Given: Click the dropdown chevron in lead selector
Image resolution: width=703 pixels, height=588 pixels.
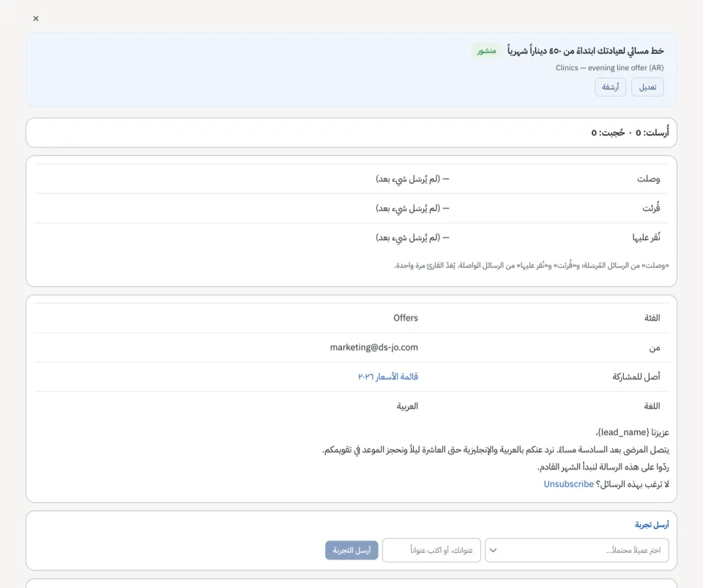Looking at the screenshot, I should (x=493, y=551).
